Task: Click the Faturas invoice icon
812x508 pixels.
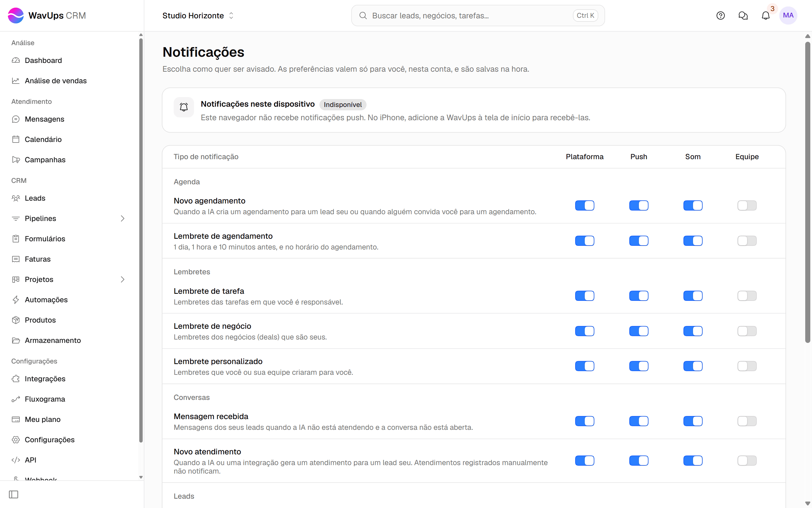Action: pos(16,259)
